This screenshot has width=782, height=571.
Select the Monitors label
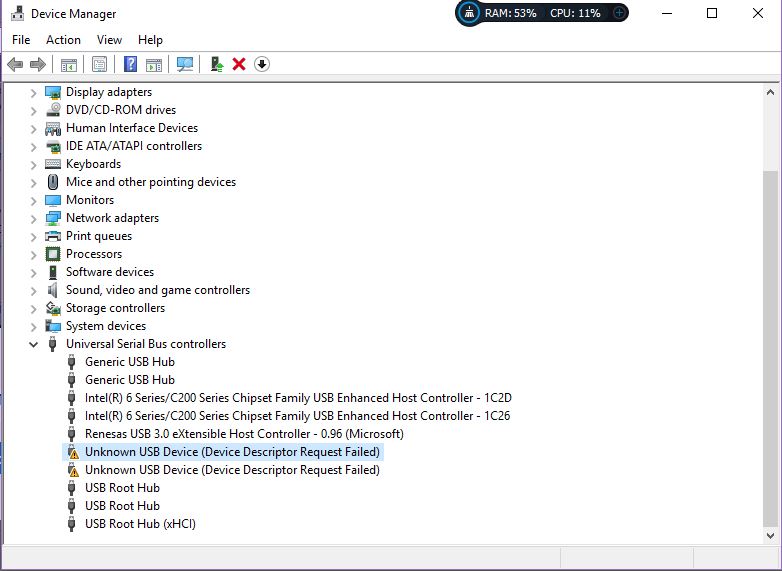90,200
